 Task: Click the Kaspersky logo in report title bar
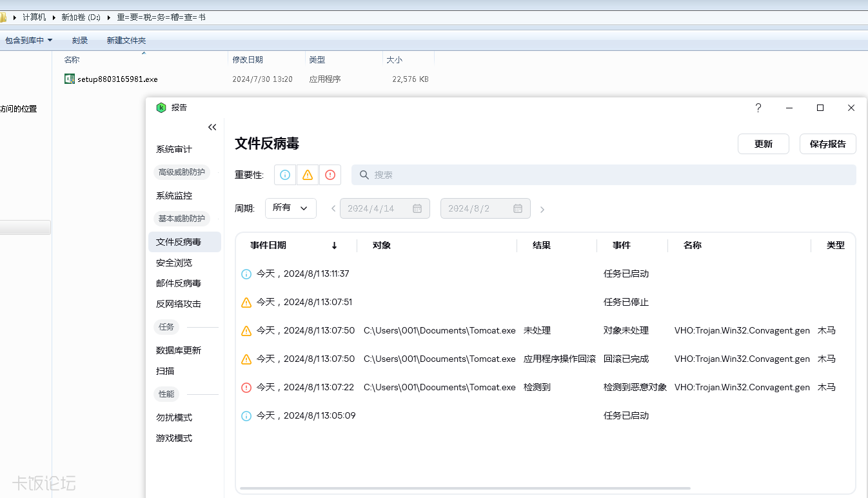(161, 108)
